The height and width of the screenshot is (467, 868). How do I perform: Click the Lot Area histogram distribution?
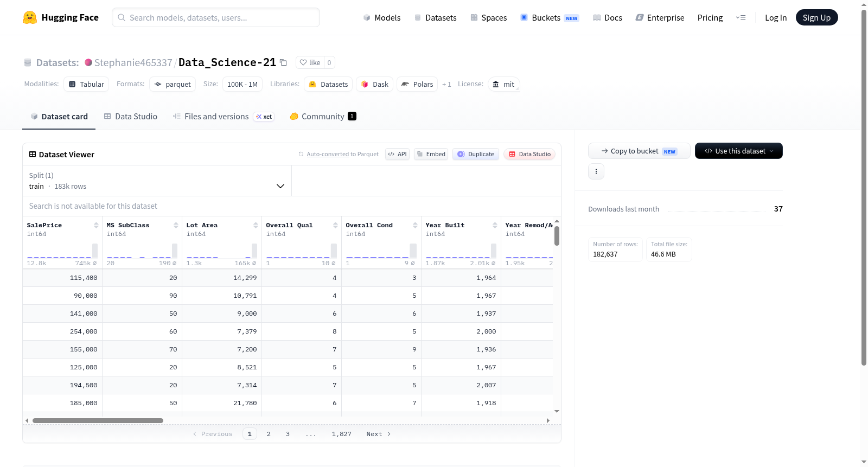click(222, 251)
